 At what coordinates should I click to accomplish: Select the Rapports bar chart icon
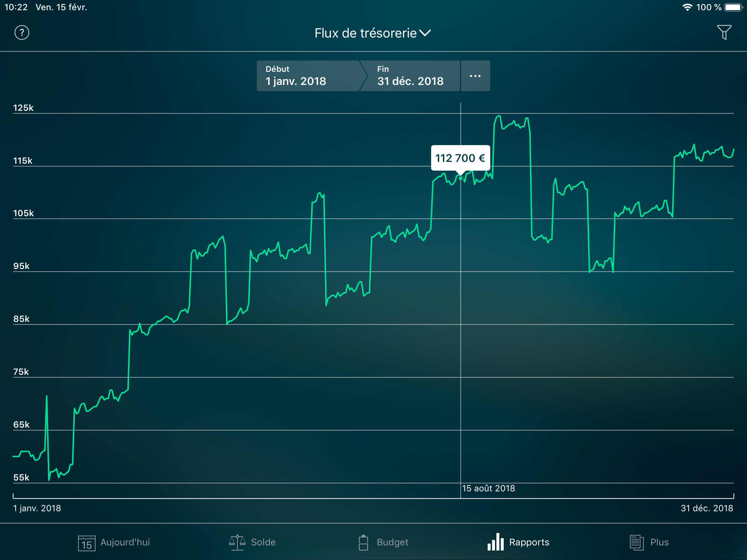click(495, 542)
